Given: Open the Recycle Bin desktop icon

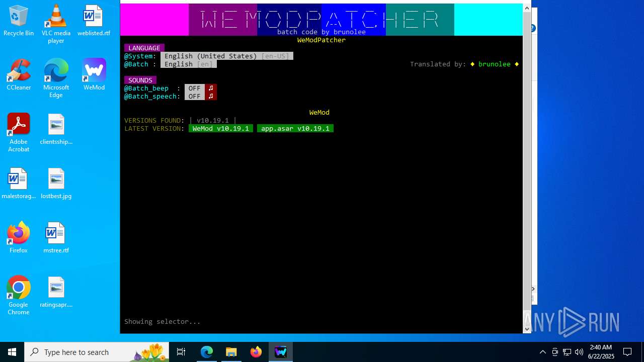Looking at the screenshot, I should pyautogui.click(x=19, y=21).
